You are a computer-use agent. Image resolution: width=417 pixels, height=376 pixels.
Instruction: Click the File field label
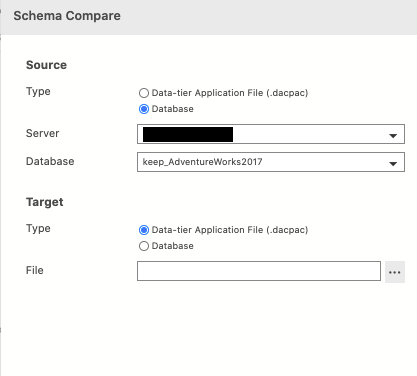(35, 270)
